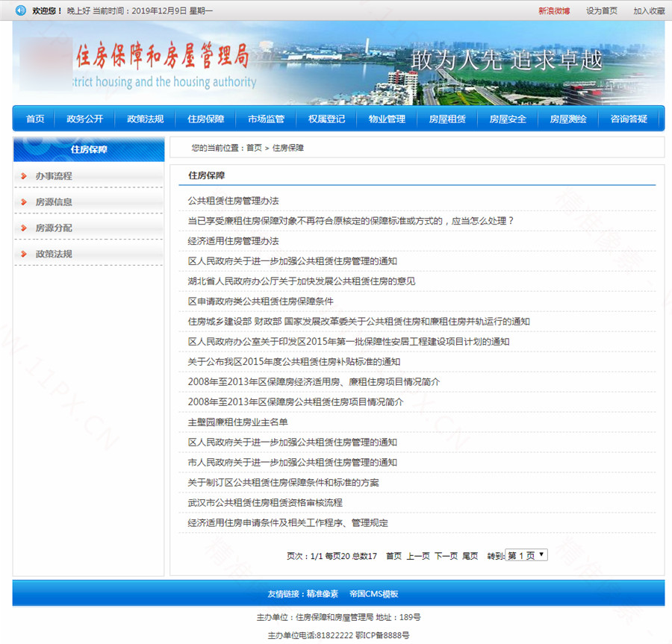
Task: Click 下一页 pagination link
Action: (446, 556)
